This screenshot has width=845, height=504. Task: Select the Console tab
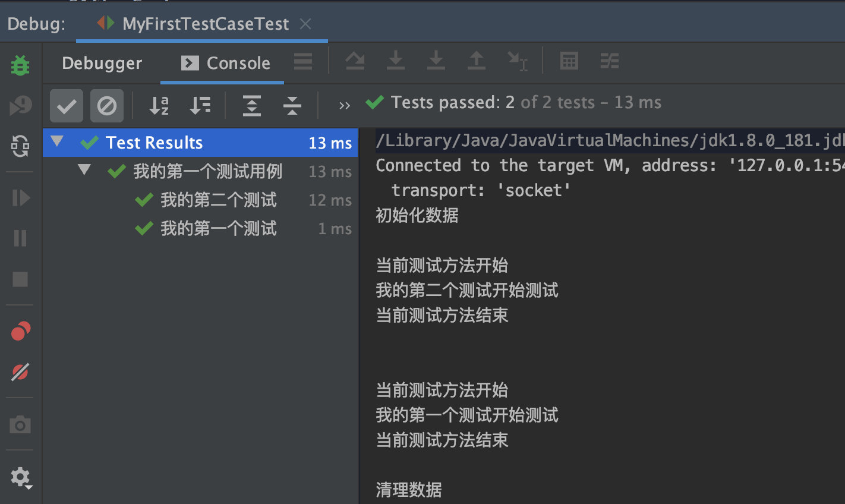tap(225, 63)
